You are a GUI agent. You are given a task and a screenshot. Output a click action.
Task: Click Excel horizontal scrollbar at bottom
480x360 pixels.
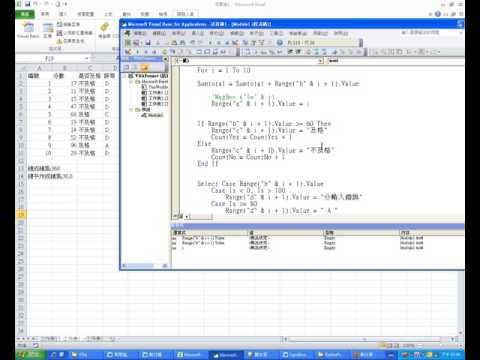click(x=367, y=339)
